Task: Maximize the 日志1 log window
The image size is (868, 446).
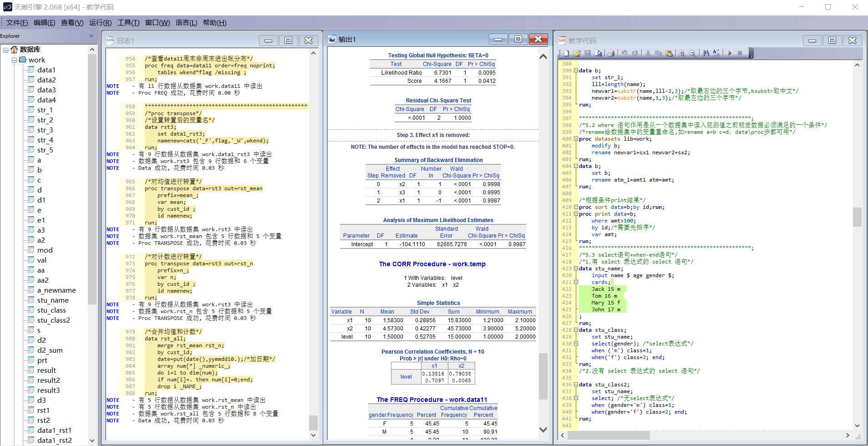Action: [288, 41]
